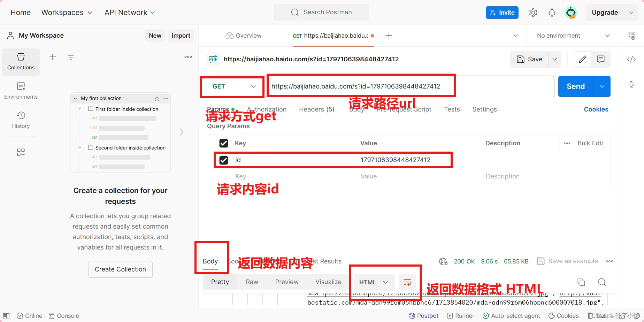Expand the API Network menu
Screen dimensions: 644x322
click(130, 13)
